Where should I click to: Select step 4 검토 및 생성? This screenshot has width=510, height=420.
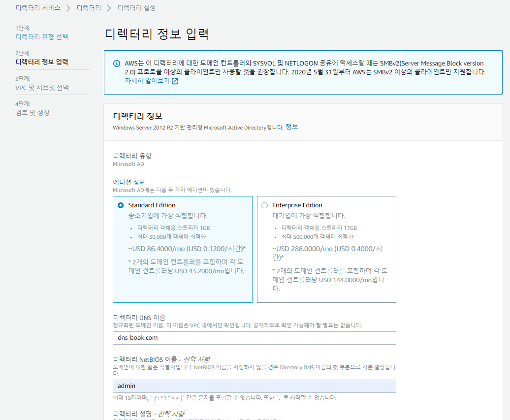[32, 113]
